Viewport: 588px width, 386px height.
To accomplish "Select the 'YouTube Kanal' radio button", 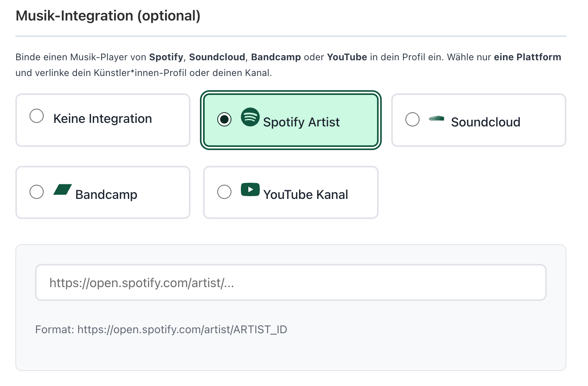I will tap(224, 191).
